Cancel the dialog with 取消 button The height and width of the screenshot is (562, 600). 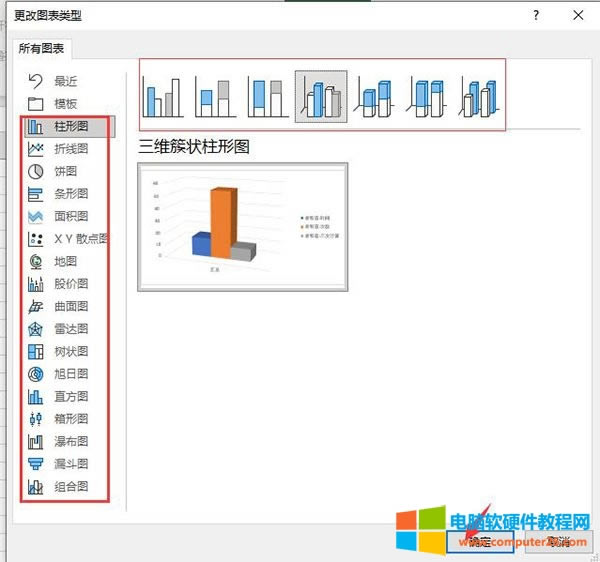(x=559, y=541)
